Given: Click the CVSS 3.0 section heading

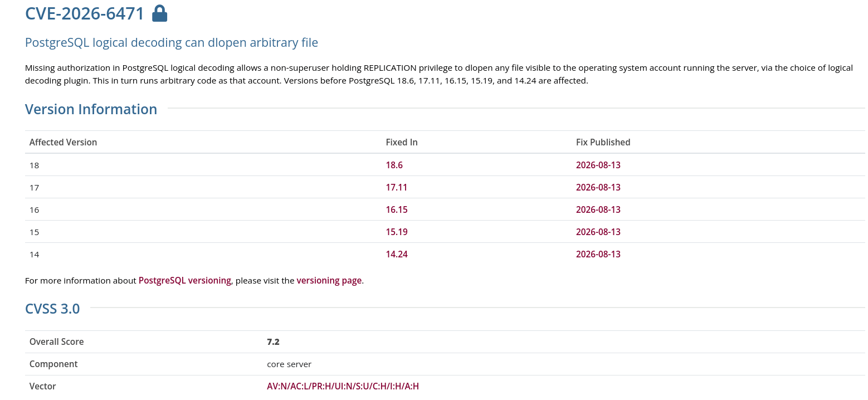Looking at the screenshot, I should [x=52, y=309].
